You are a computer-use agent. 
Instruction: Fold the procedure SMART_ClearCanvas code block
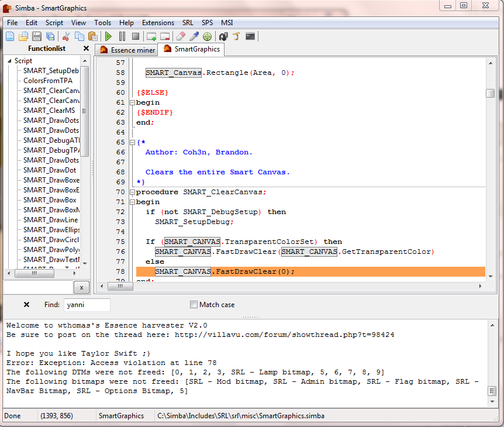pyautogui.click(x=132, y=192)
